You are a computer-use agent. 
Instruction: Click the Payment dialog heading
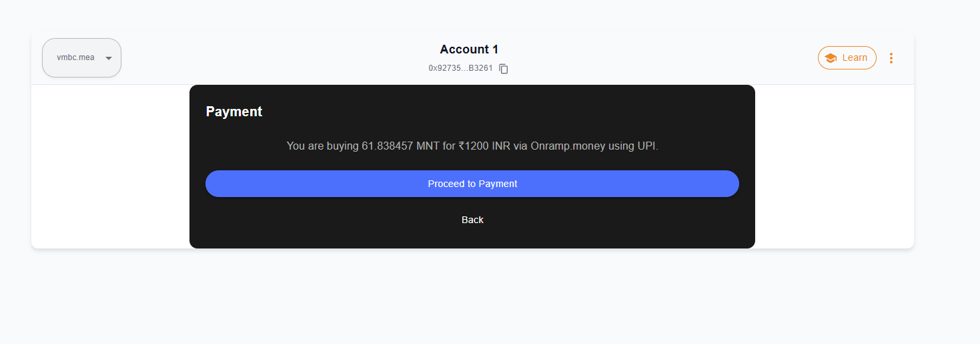tap(234, 112)
